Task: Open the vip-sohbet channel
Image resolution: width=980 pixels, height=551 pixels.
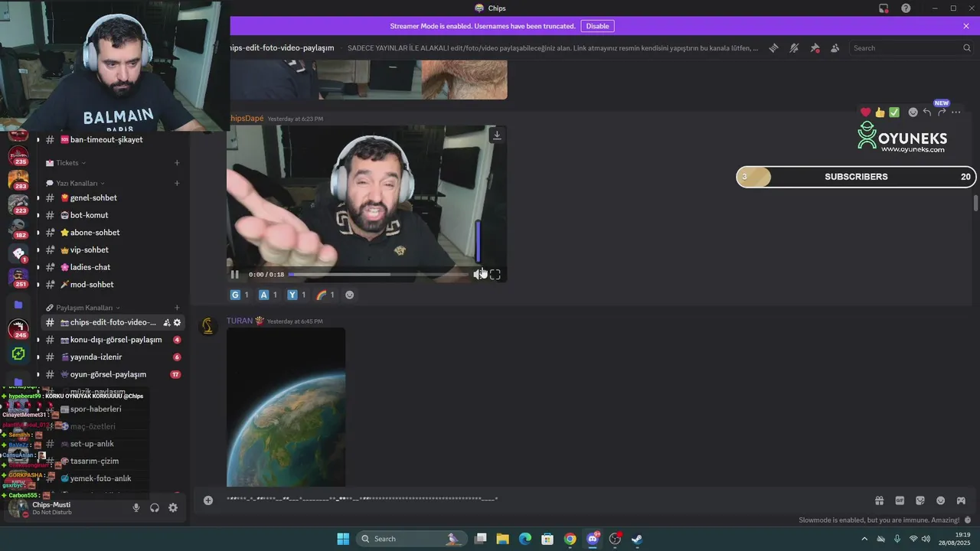Action: pyautogui.click(x=113, y=250)
